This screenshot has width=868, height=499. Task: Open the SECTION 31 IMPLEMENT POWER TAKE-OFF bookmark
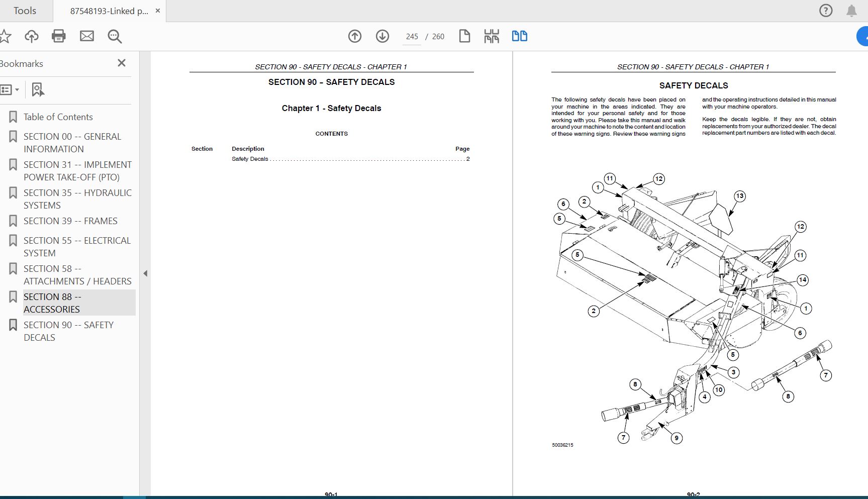pos(77,171)
